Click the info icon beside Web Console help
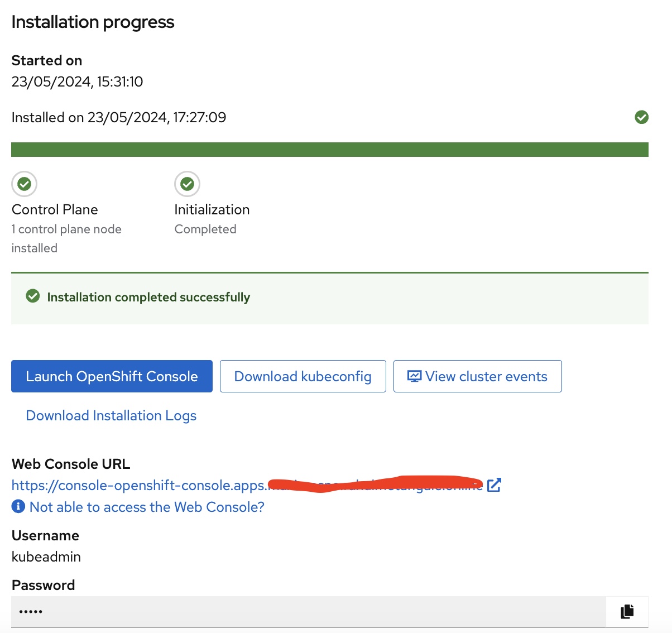This screenshot has width=672, height=633. tap(18, 506)
